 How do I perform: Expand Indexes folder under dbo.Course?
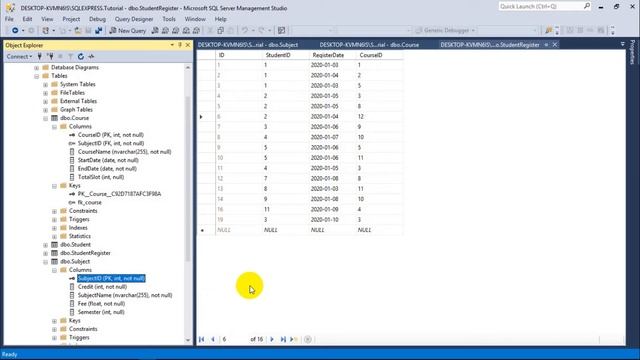[x=55, y=228]
